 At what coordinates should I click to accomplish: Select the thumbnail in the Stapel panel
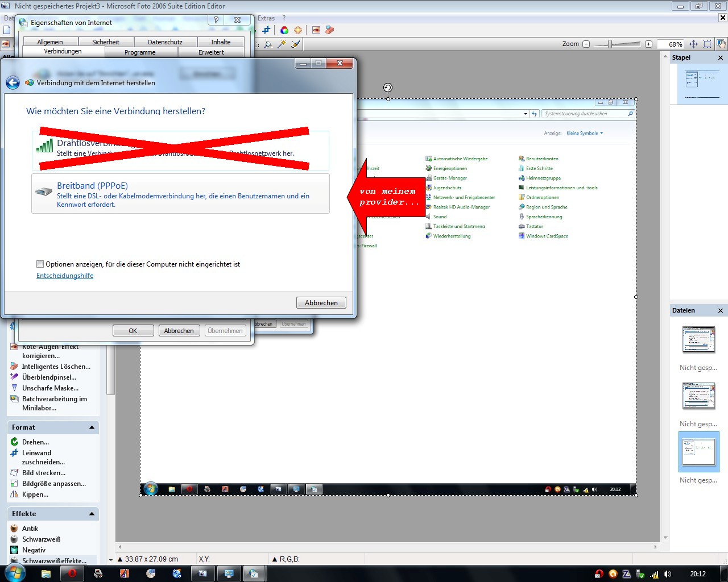(x=702, y=85)
